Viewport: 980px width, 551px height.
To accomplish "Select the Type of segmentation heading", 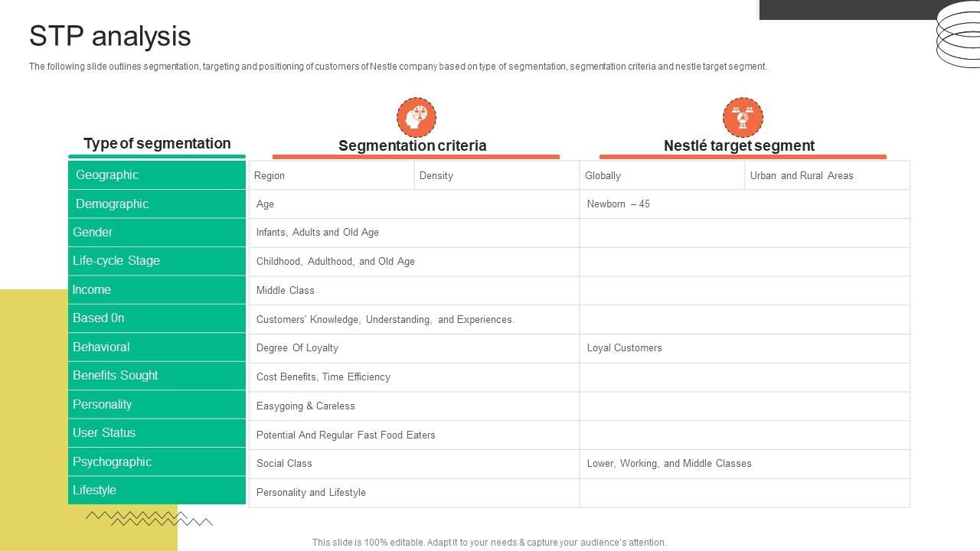I will (157, 143).
